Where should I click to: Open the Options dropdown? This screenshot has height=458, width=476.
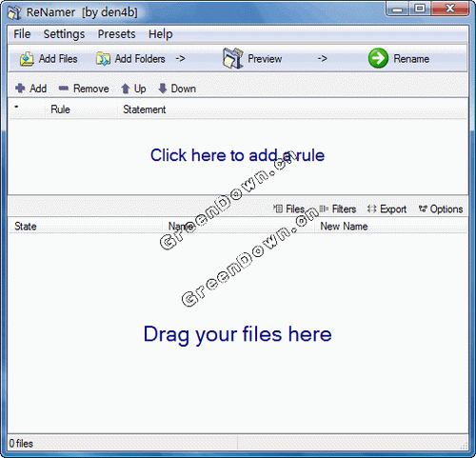tap(441, 209)
